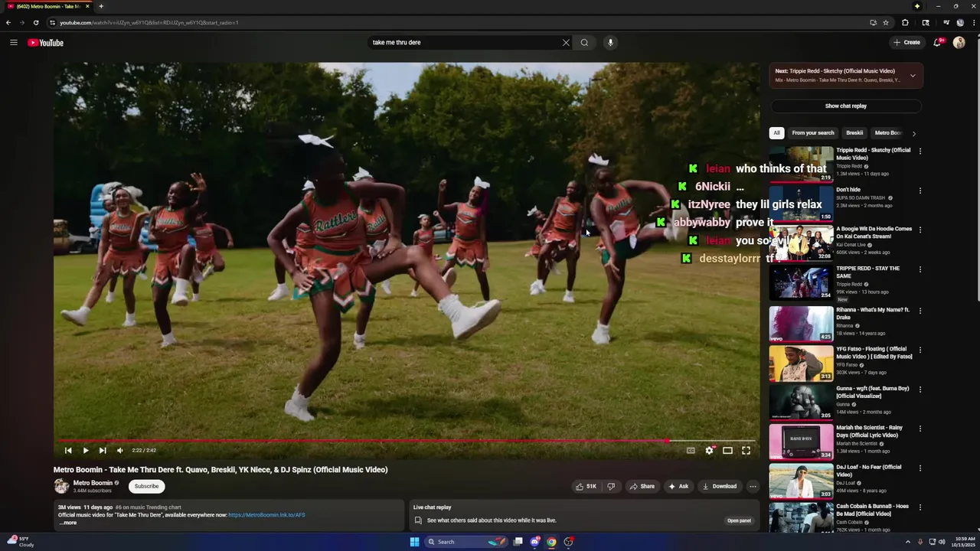Open options for A Boogie Wit Da Hoodie video

920,230
